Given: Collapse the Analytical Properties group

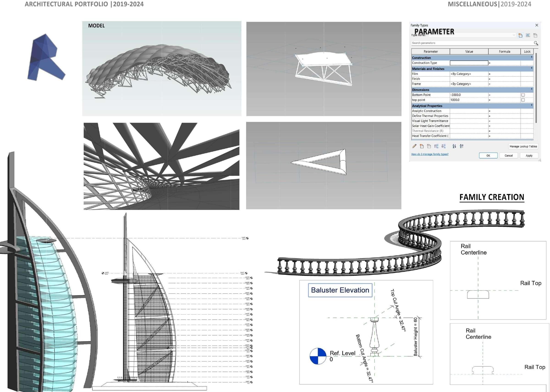Looking at the screenshot, I should tap(531, 105).
